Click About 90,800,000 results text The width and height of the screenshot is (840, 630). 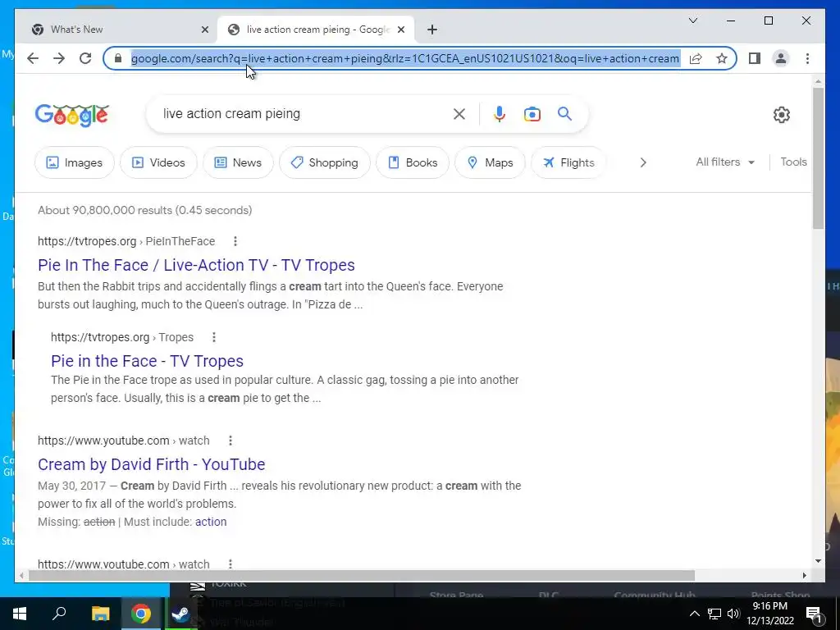click(144, 210)
